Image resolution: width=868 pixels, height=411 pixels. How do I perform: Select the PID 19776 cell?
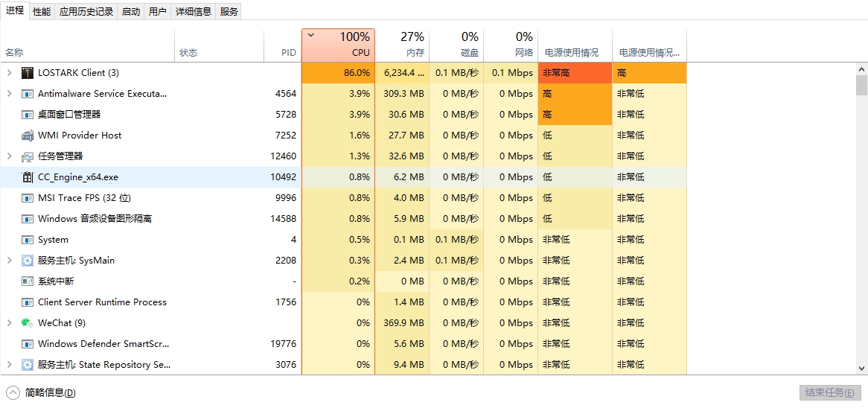[284, 344]
